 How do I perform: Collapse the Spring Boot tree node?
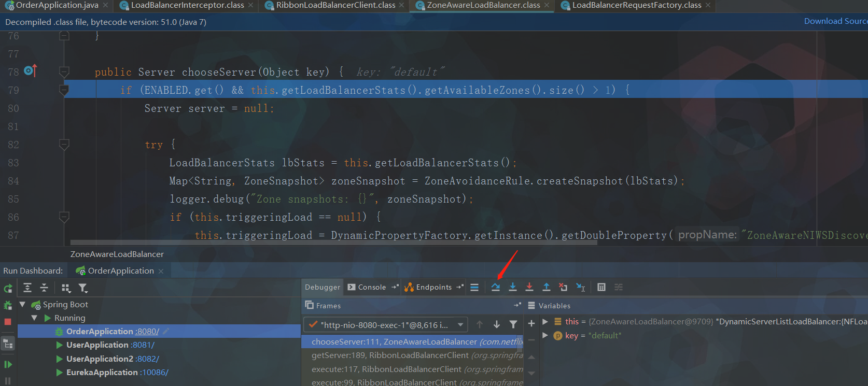point(22,304)
